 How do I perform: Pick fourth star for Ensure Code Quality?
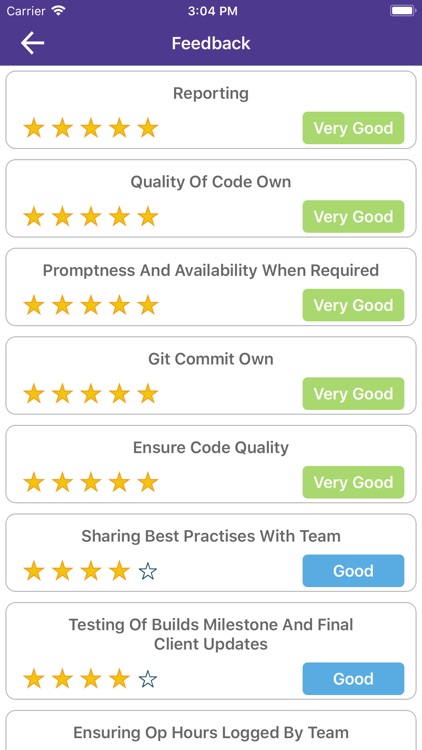[119, 482]
